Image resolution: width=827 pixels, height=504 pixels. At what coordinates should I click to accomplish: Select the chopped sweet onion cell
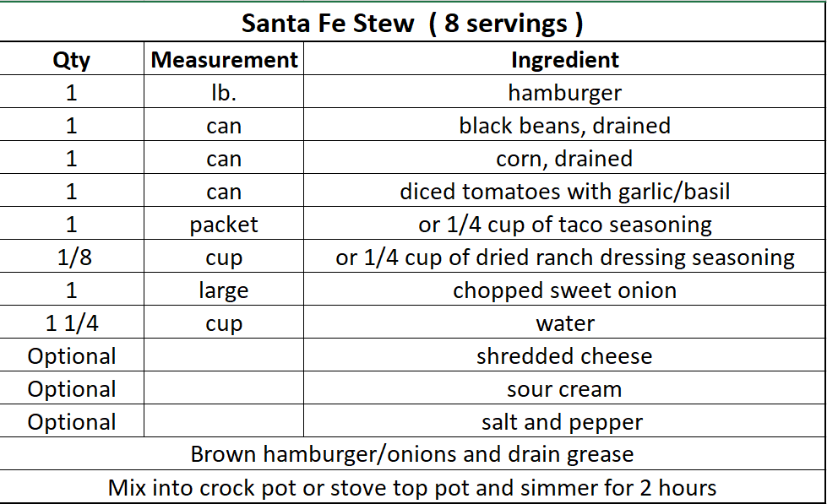[x=564, y=290]
